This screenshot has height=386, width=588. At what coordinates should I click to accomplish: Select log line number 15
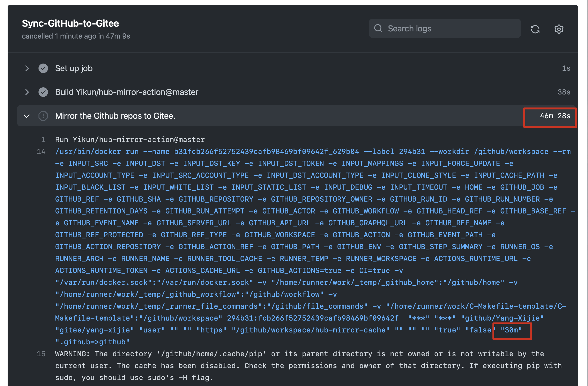tap(41, 354)
